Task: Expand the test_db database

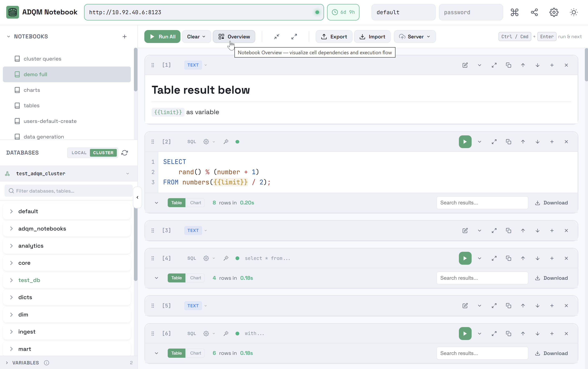Action: (11, 280)
